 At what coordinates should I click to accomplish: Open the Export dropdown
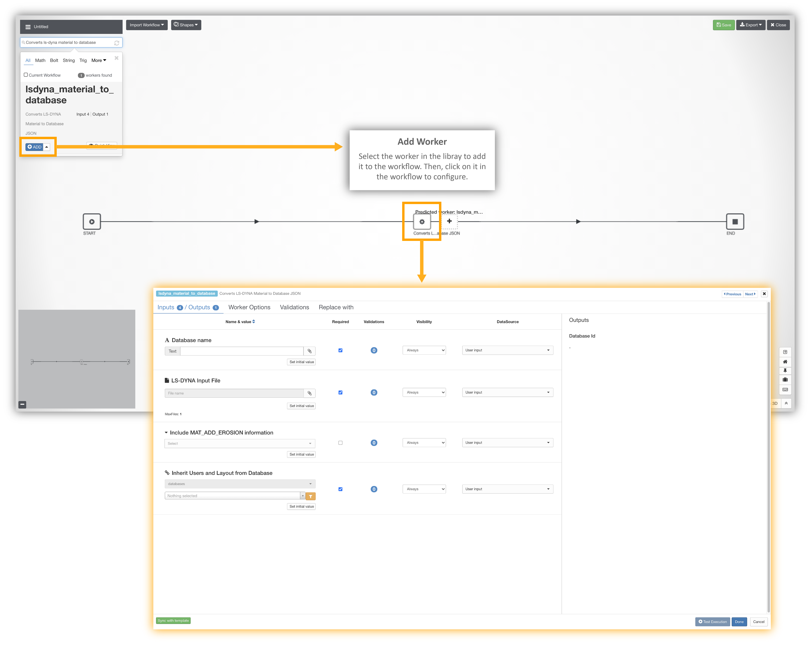click(751, 25)
